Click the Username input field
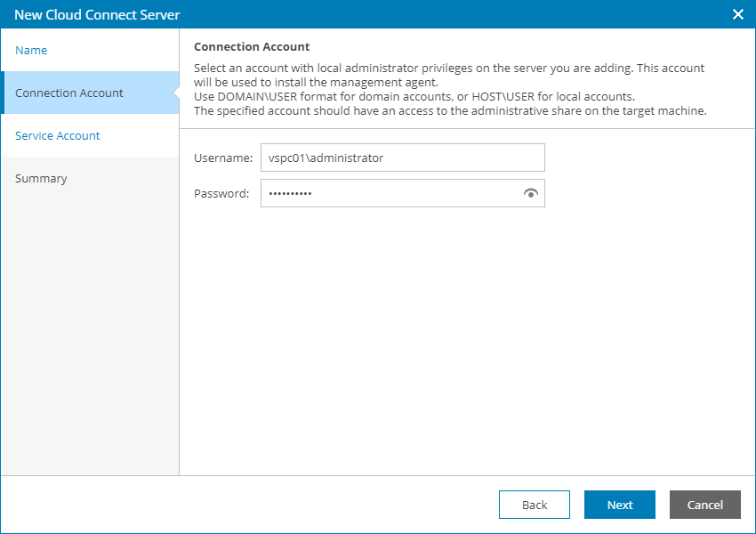 402,158
